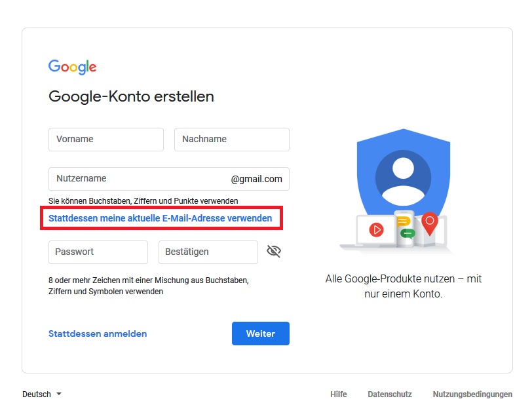Click the red play button icon
Viewport: 532px width, 420px height.
tap(376, 230)
